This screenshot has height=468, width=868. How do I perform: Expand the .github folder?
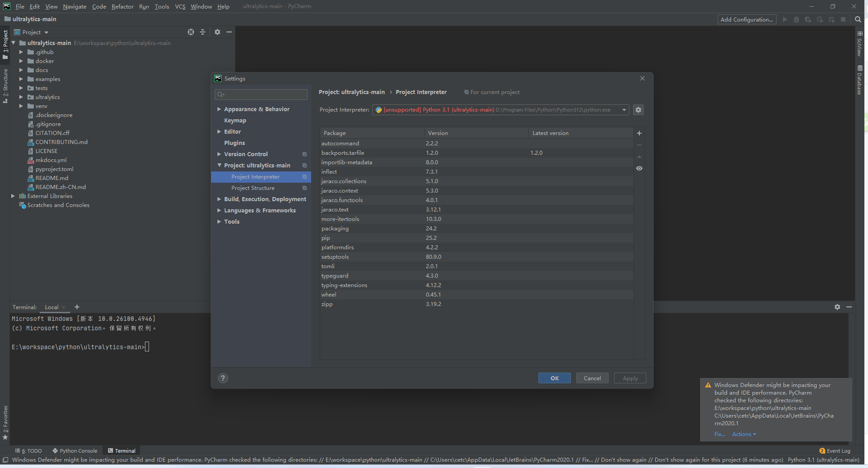click(21, 52)
